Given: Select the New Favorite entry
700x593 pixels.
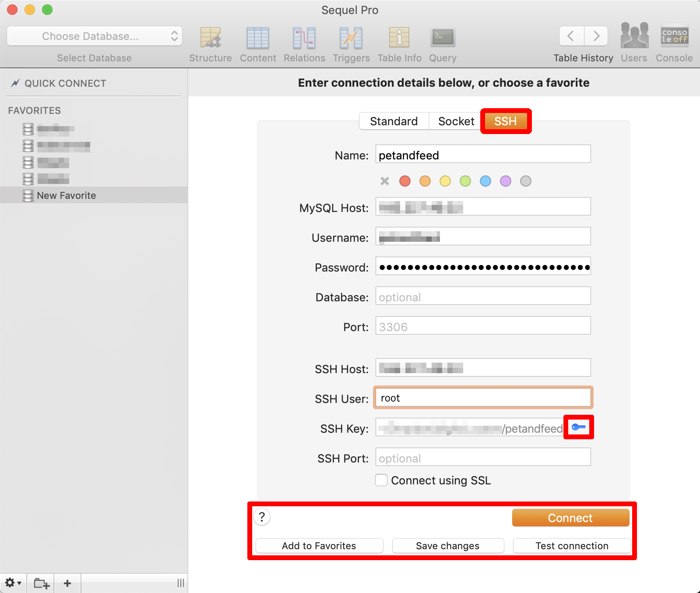Looking at the screenshot, I should pos(94,195).
